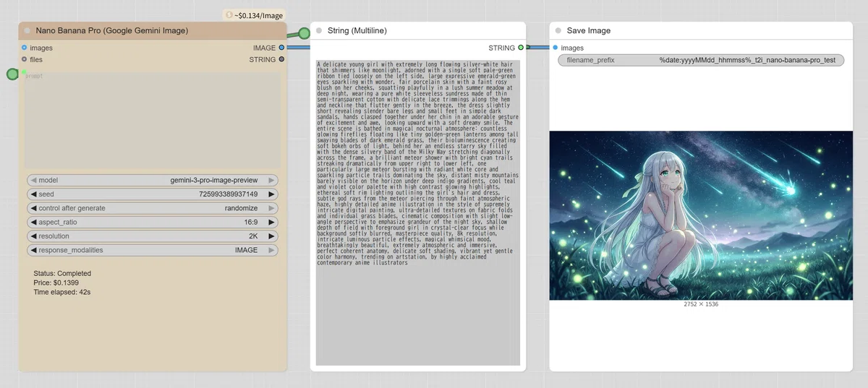Click the IMAGE output label on Nano Banana Pro
This screenshot has height=388, width=868.
tap(264, 48)
